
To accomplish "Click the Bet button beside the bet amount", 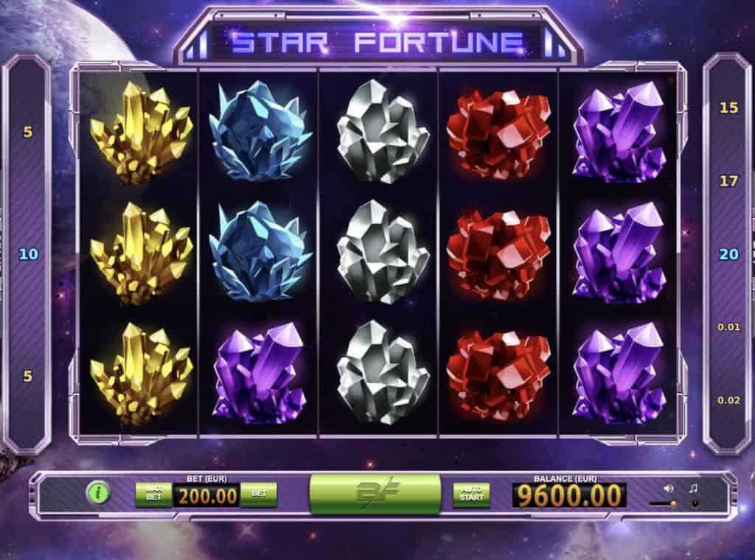I will [x=259, y=494].
